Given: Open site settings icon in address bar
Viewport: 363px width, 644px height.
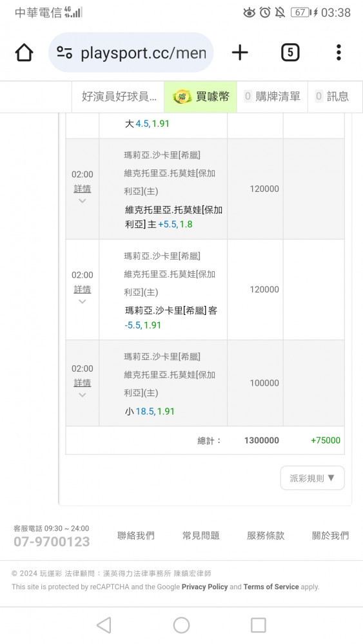Looking at the screenshot, I should [x=64, y=53].
